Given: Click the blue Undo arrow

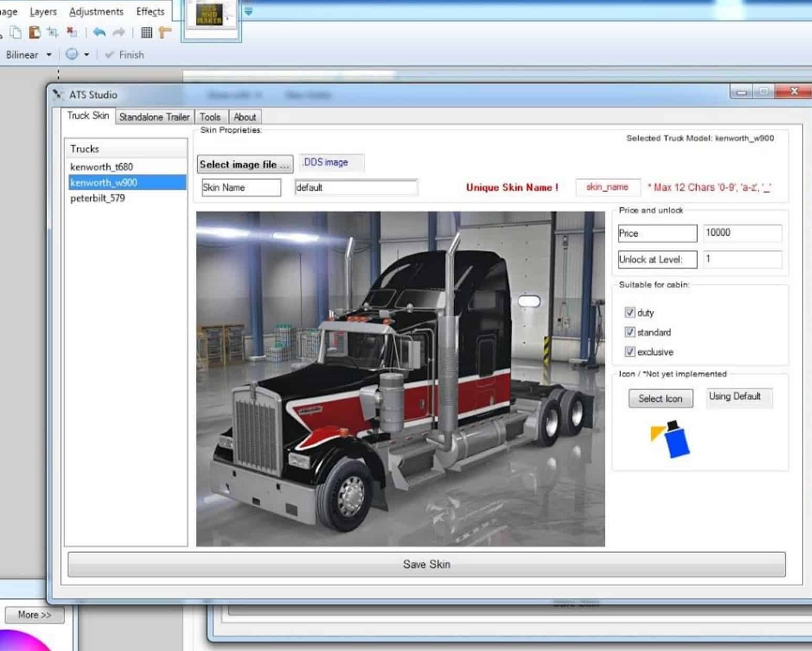Looking at the screenshot, I should [x=99, y=33].
